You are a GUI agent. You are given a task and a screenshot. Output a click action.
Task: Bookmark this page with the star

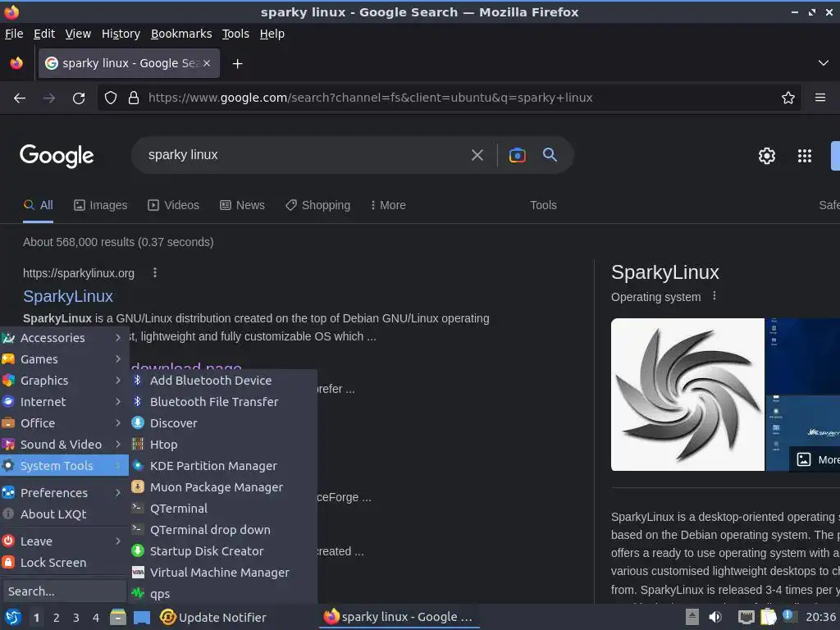(787, 98)
